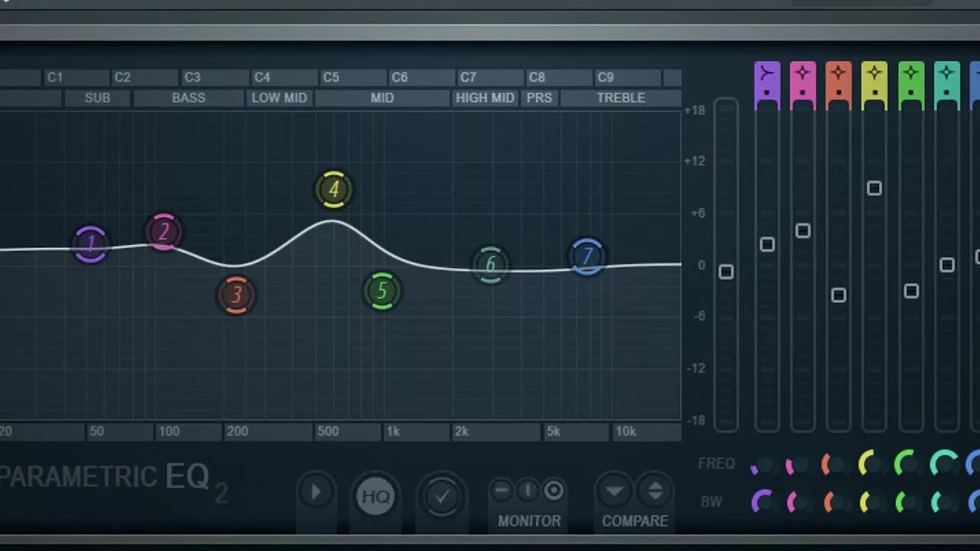This screenshot has height=551, width=980.
Task: Set monitor to the circle target mode
Action: (x=554, y=490)
